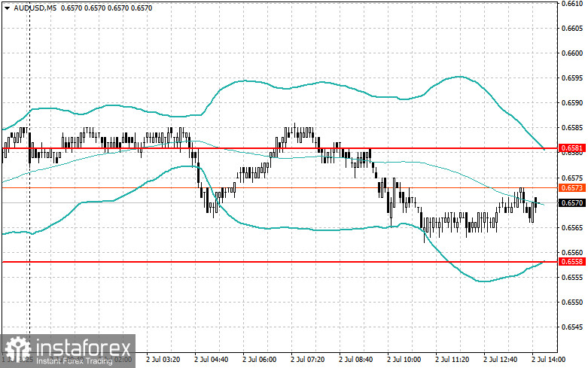Click the OHLC values 0.6570 in header
The width and height of the screenshot is (588, 368).
(106, 8)
